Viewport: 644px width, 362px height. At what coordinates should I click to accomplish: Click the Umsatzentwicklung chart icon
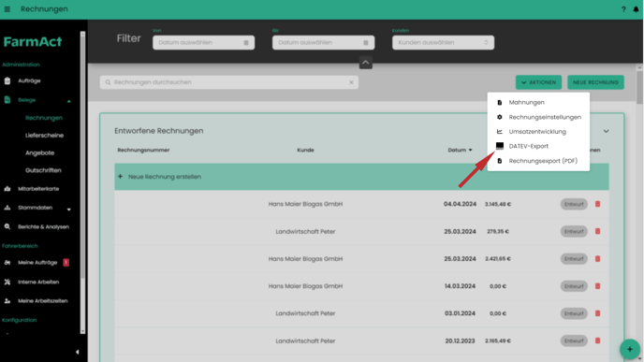[x=500, y=132]
